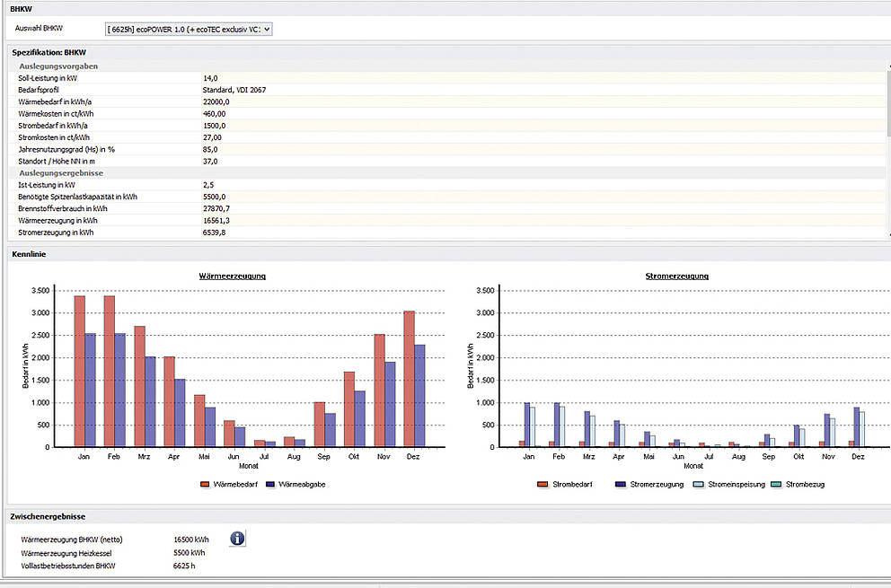Select the Auslegungsvorgaben group header

click(x=58, y=66)
